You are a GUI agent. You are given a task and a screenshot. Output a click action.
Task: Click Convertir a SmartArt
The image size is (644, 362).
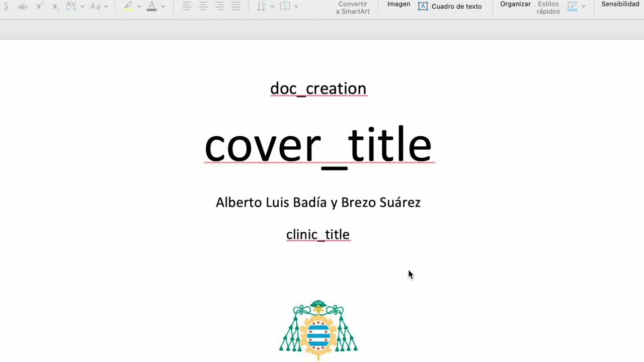353,8
